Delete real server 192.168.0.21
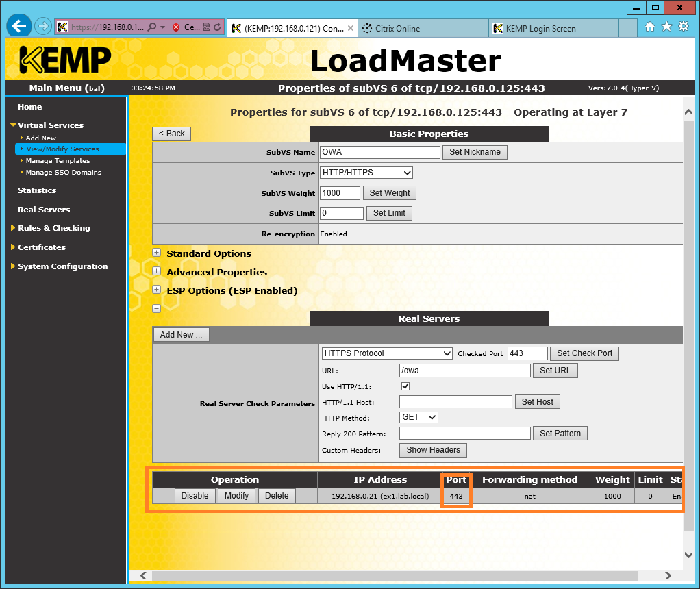This screenshot has width=700, height=589. point(276,496)
